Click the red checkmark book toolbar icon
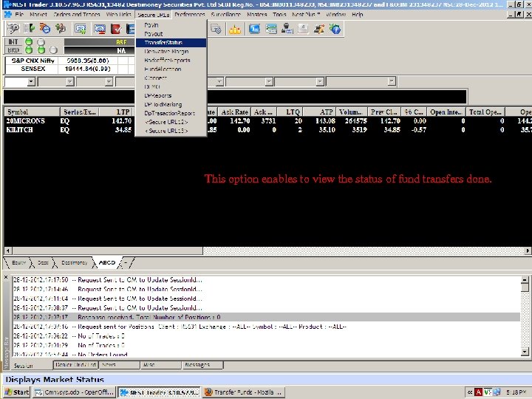The height and width of the screenshot is (399, 532). (x=116, y=29)
